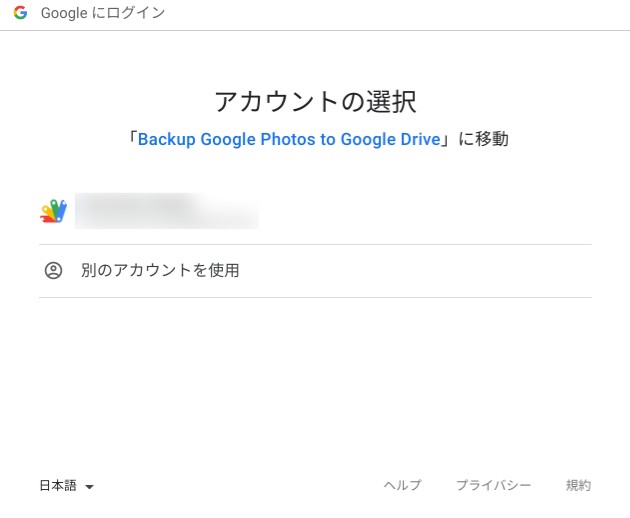The width and height of the screenshot is (630, 518).
Task: Click the person icon for another account
Action: coord(53,270)
